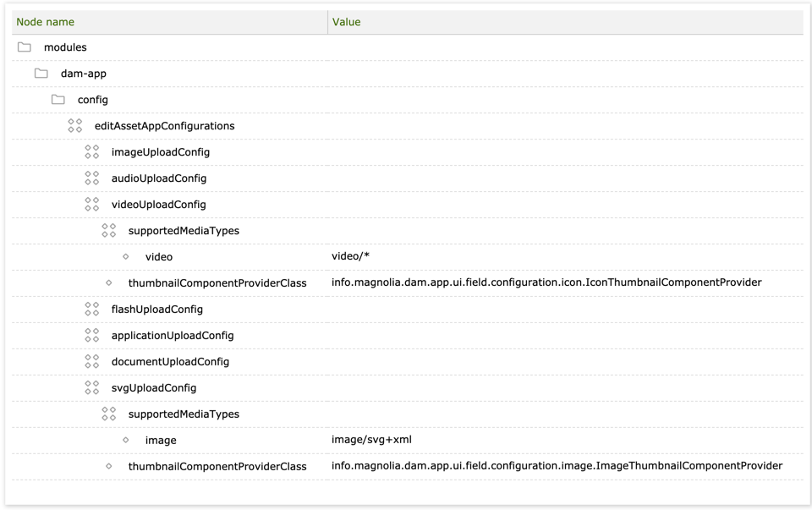Click the editAssetAppConfigurations content node icon

(x=75, y=126)
